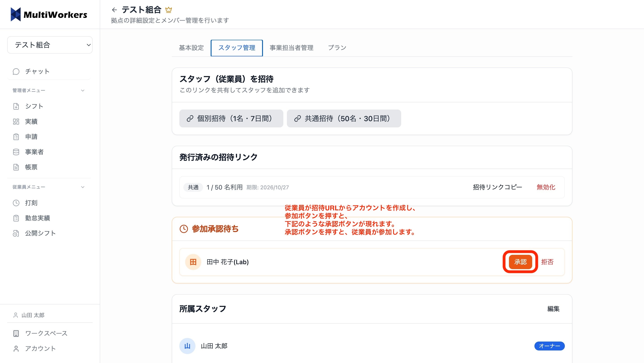This screenshot has width=644, height=363.
Task: Open 公開シフト in the employee menu
Action: [x=49, y=233]
